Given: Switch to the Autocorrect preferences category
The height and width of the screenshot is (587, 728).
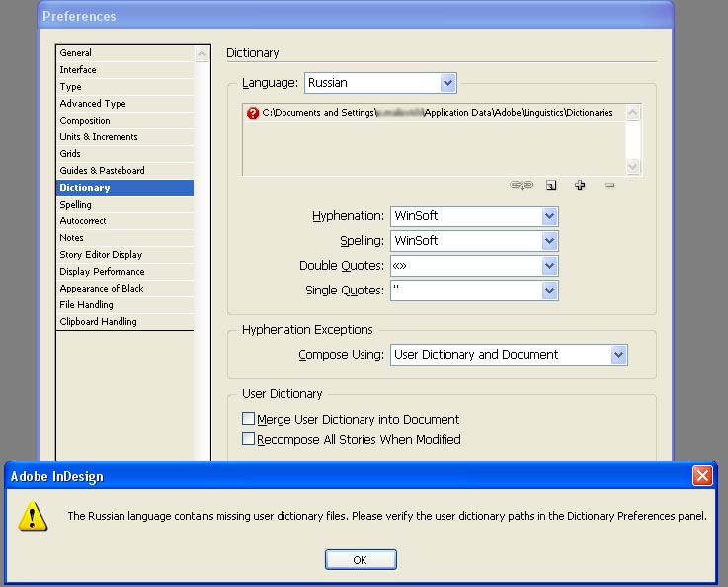Looking at the screenshot, I should click(x=83, y=221).
